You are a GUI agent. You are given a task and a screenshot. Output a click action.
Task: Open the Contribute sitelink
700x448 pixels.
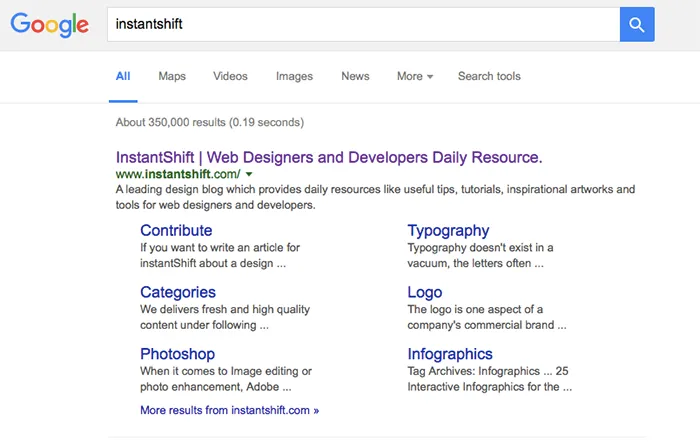[176, 231]
